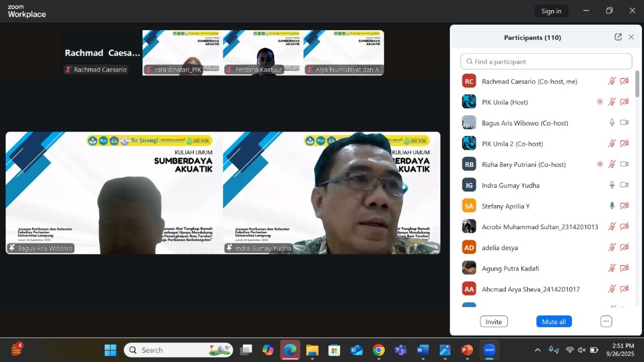Click the pin icon on Bagus Aris Wibowo's video
This screenshot has width=644, height=362.
[x=12, y=248]
